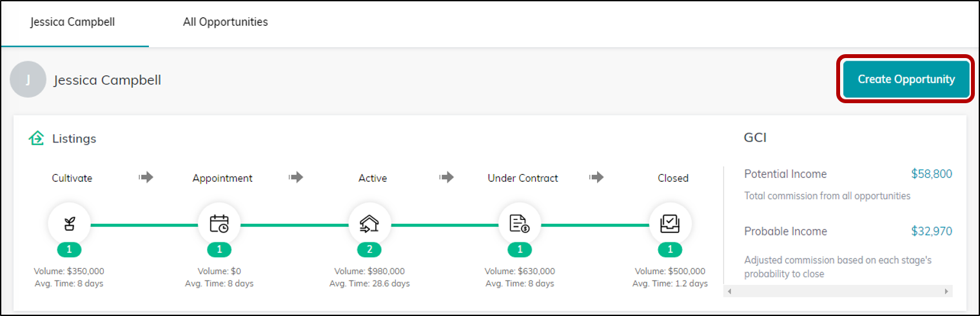
Task: Click the arrow between Under Contract and Closed
Action: coord(596,177)
